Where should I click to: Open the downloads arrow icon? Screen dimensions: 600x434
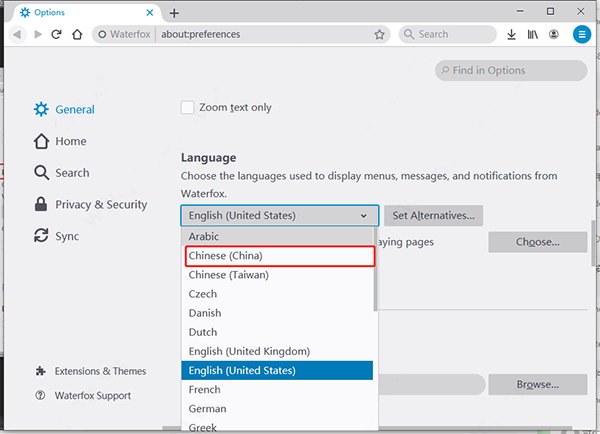[511, 35]
